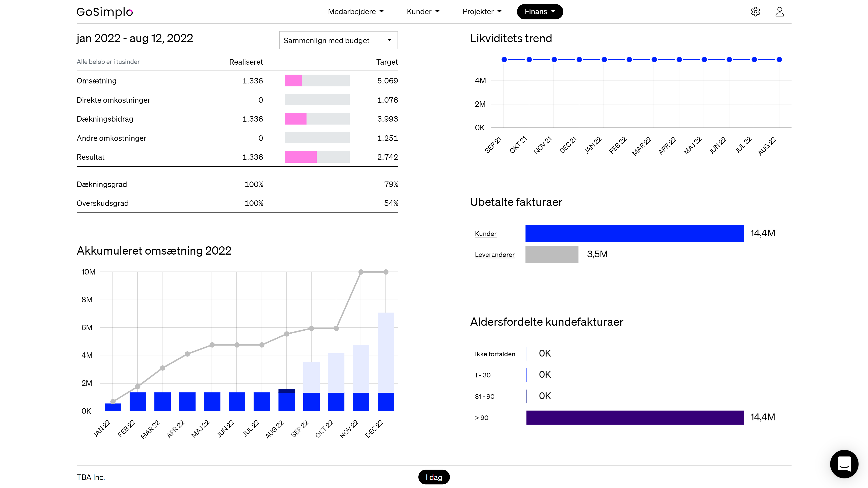Open the Sammenlign med budget dropdown

(338, 40)
